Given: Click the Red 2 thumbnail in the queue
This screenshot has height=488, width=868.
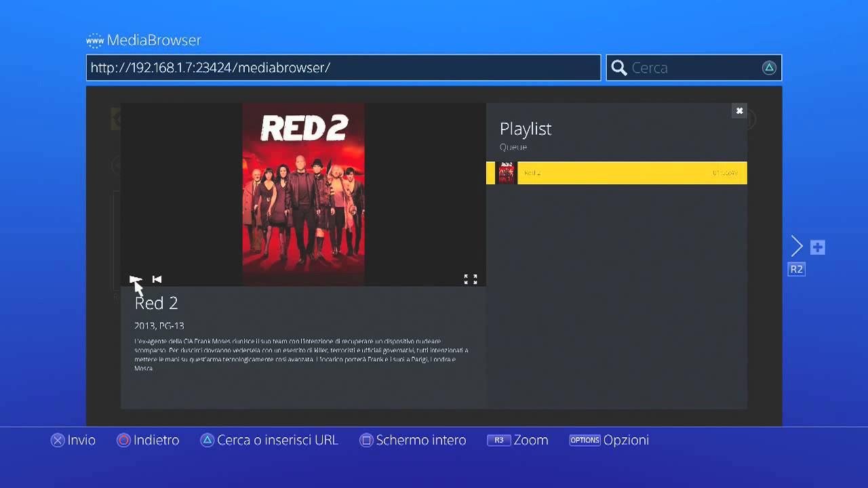Looking at the screenshot, I should click(507, 173).
